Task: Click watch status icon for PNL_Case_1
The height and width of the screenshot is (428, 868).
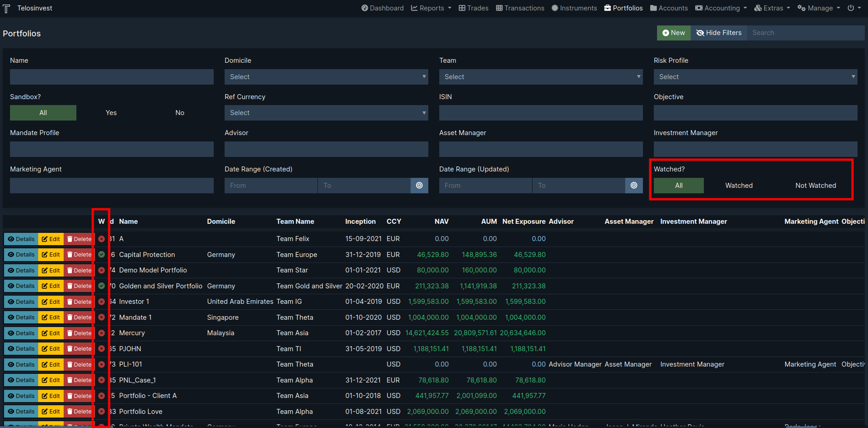Action: click(101, 380)
